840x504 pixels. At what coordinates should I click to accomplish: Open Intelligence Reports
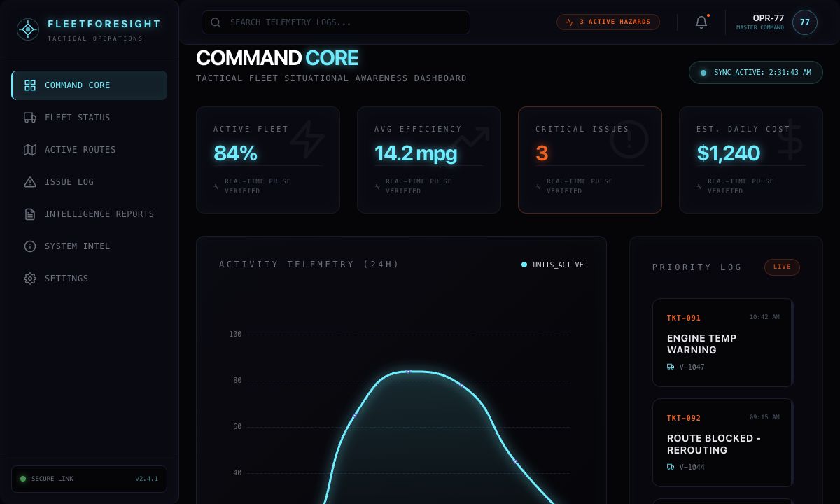90,214
